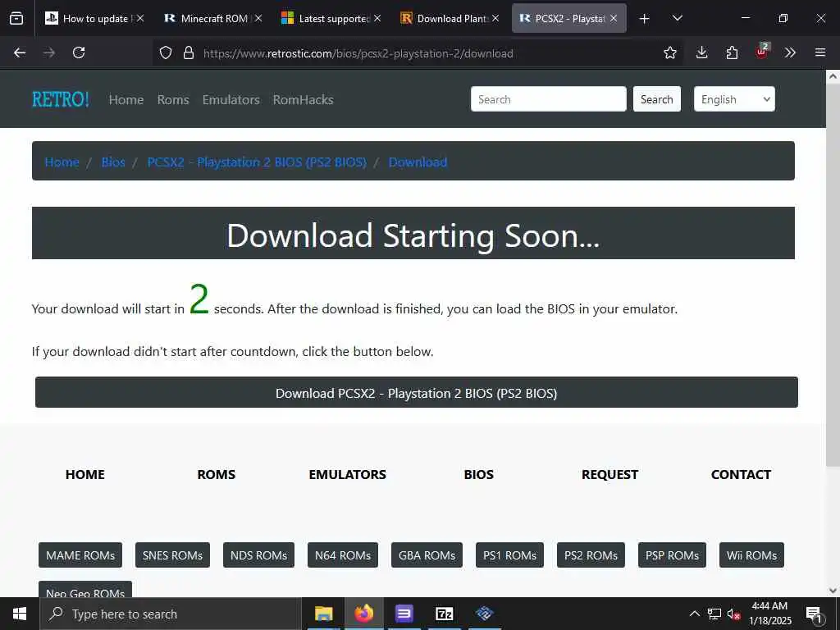Click Home breadcrumb link

[62, 162]
